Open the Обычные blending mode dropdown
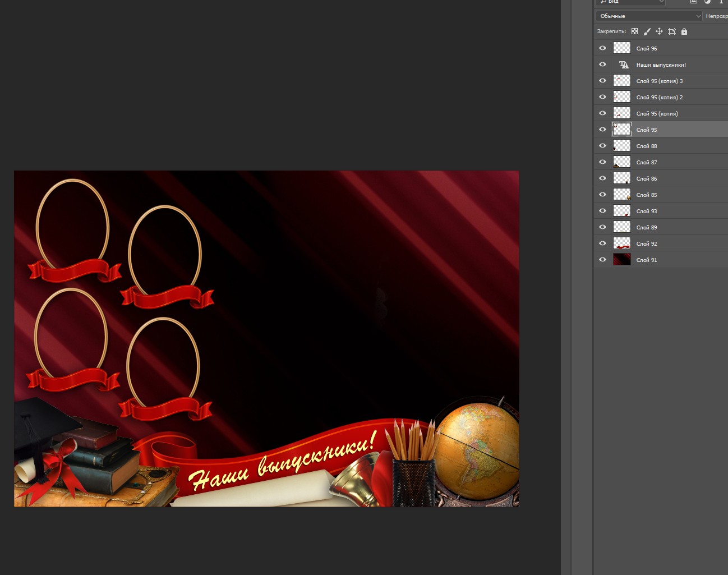This screenshot has width=728, height=575. (x=649, y=16)
